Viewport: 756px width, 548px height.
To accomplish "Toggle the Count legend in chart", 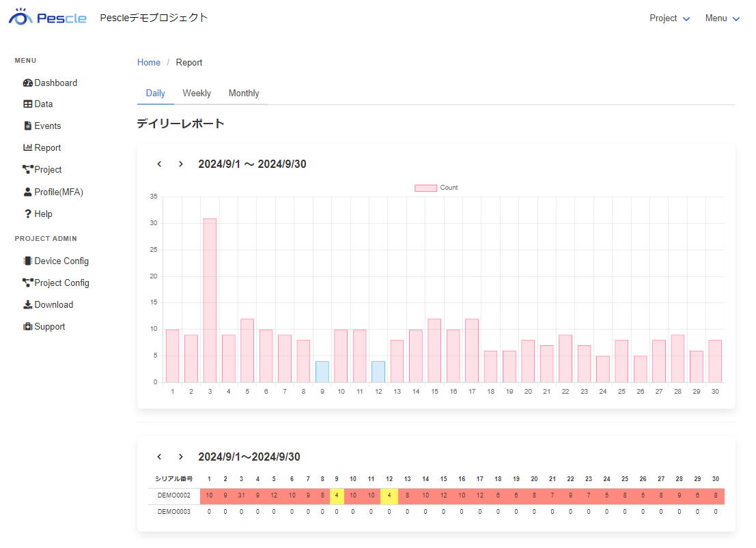I will (436, 188).
